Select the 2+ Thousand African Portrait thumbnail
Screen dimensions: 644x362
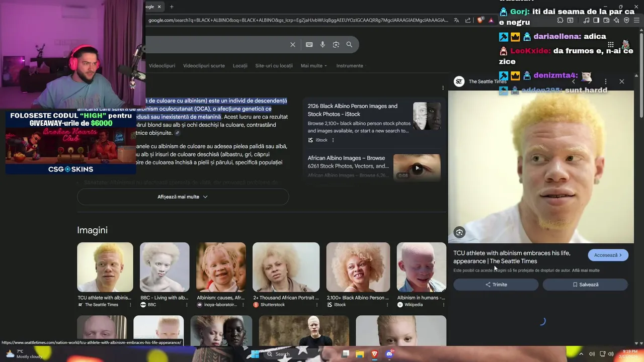coord(286,267)
